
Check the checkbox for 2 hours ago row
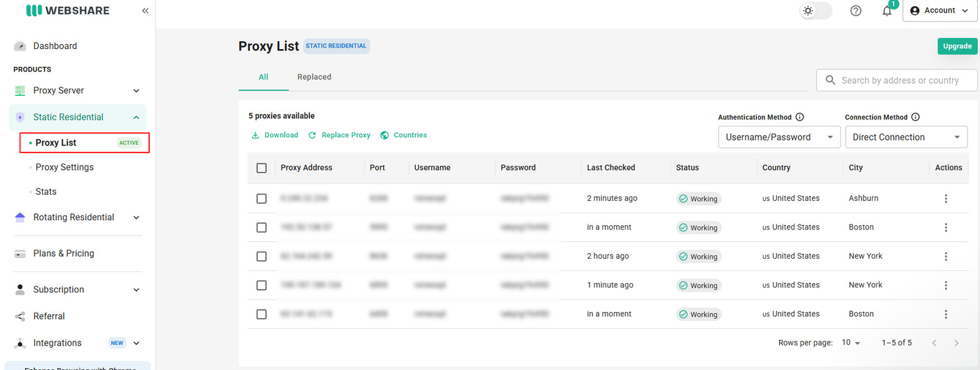262,257
